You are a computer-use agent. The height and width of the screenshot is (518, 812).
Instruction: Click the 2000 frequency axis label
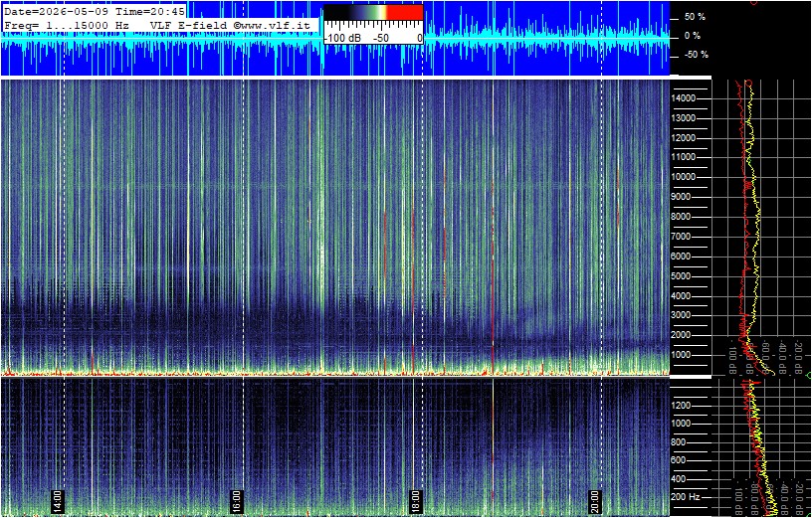pos(683,335)
